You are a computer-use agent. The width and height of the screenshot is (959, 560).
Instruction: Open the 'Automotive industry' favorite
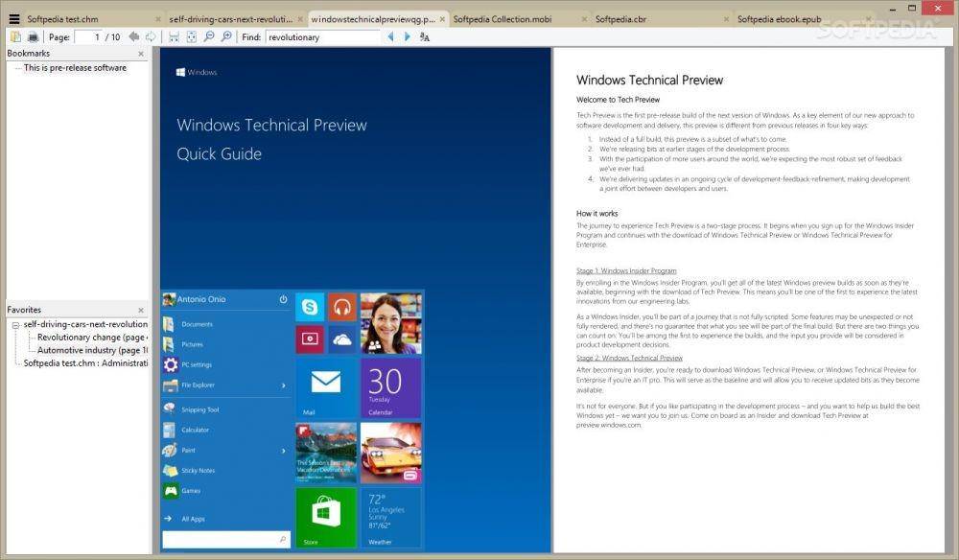click(x=92, y=350)
